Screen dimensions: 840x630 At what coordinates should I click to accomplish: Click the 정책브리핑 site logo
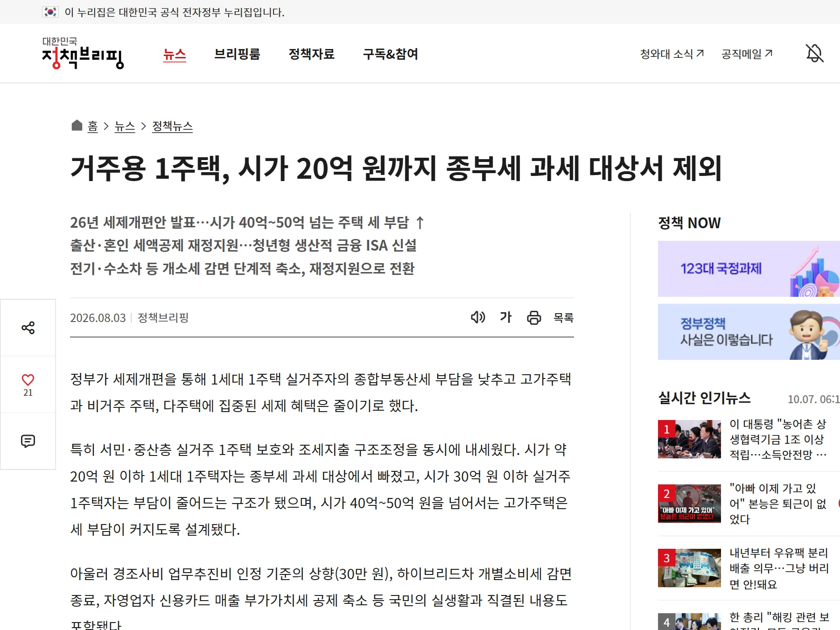83,53
